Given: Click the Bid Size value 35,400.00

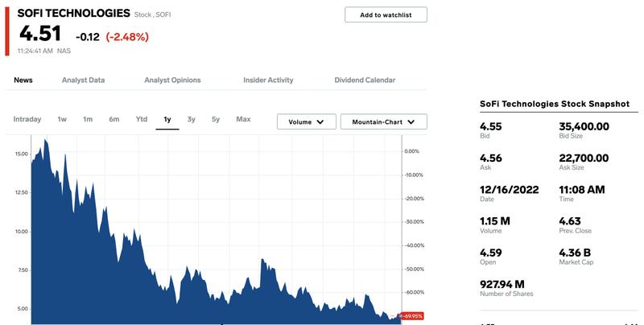Looking at the screenshot, I should pyautogui.click(x=584, y=126).
